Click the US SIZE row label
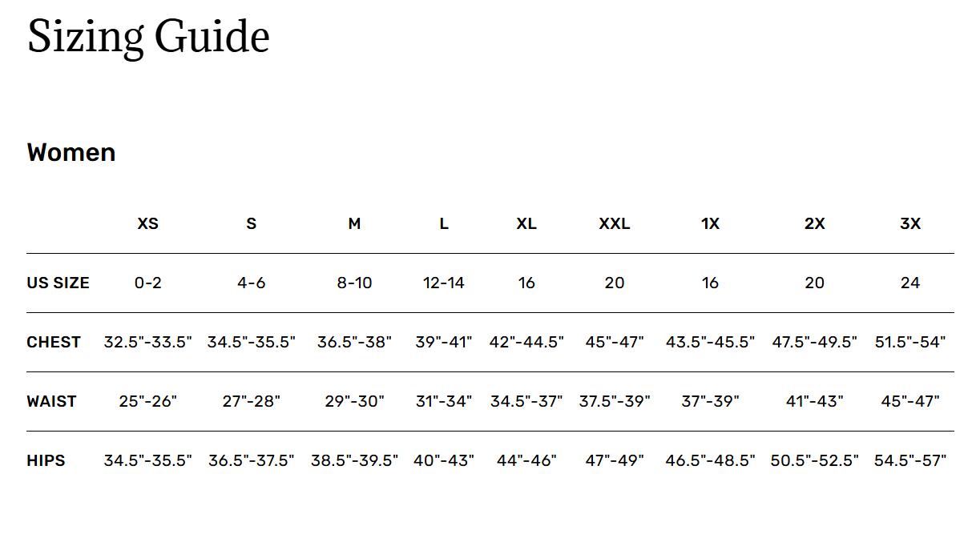The image size is (980, 546). [58, 283]
